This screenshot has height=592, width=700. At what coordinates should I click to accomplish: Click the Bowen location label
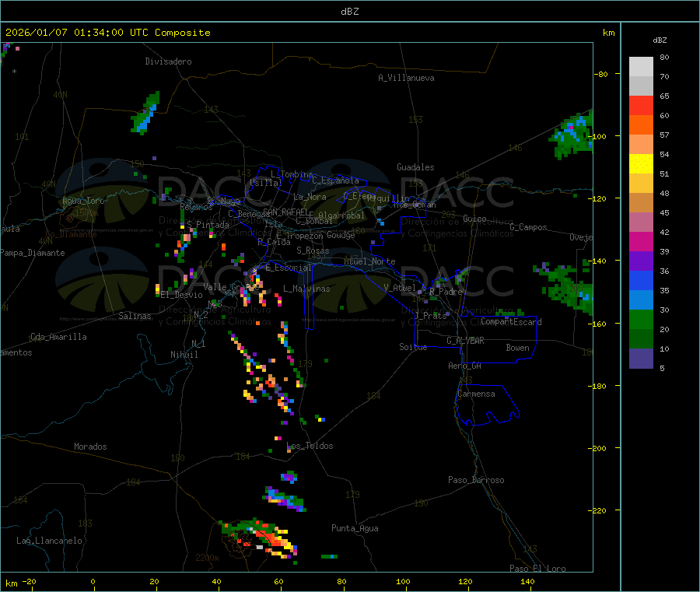click(x=517, y=348)
